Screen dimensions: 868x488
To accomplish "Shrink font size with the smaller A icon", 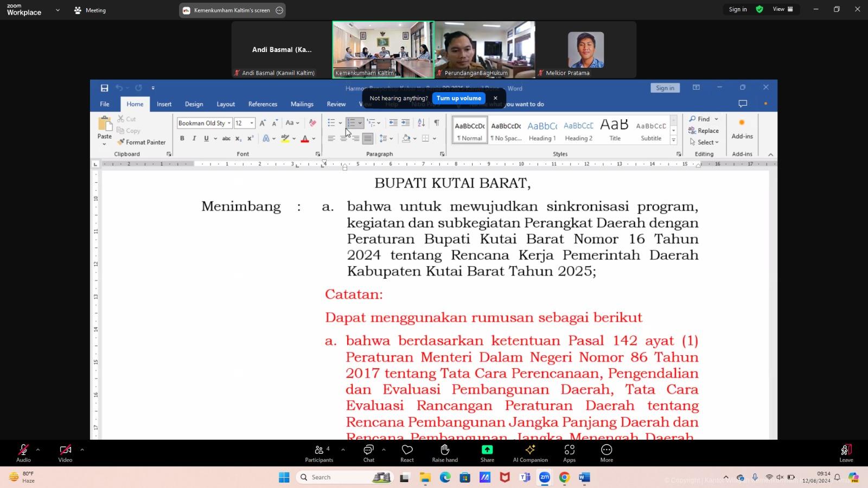I will (275, 123).
